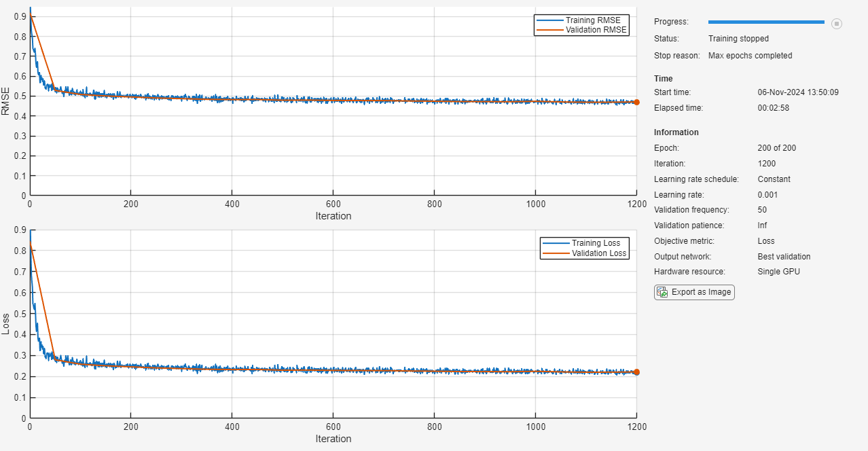Select Validation Loss legend entry
The image size is (868, 451).
click(x=585, y=253)
